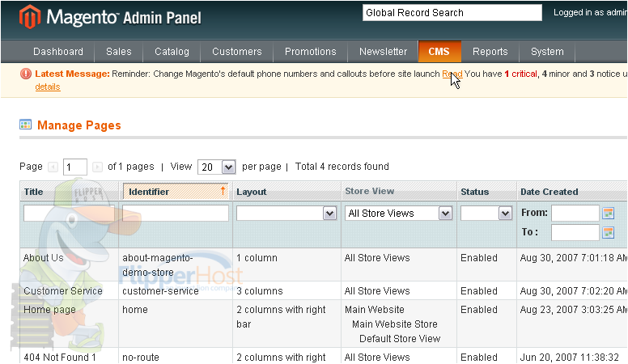This screenshot has width=628, height=364.
Task: Go to the next page arrow
Action: tap(97, 167)
